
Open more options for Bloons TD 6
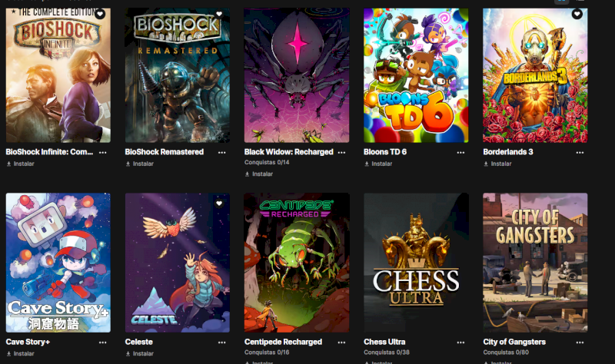tap(460, 152)
